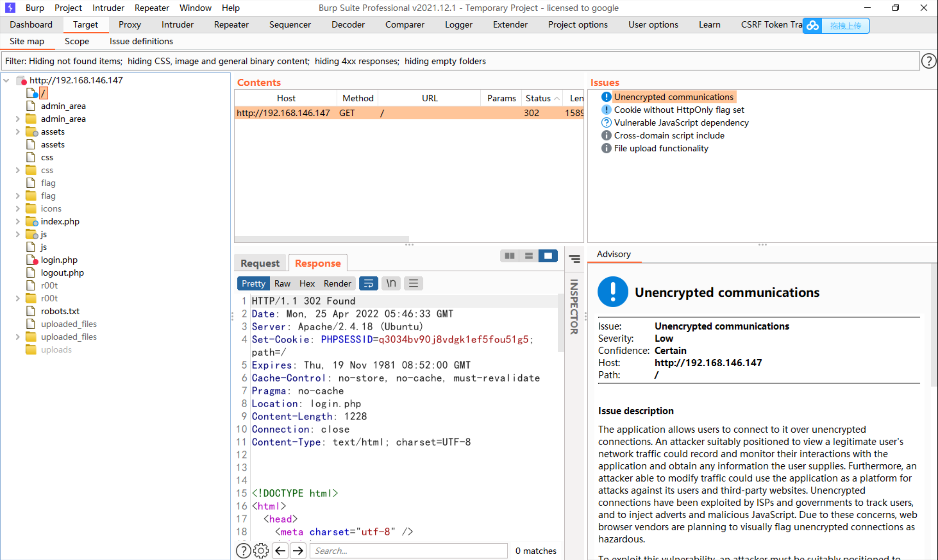Open the Decoder tab
This screenshot has height=560, width=938.
(x=348, y=25)
